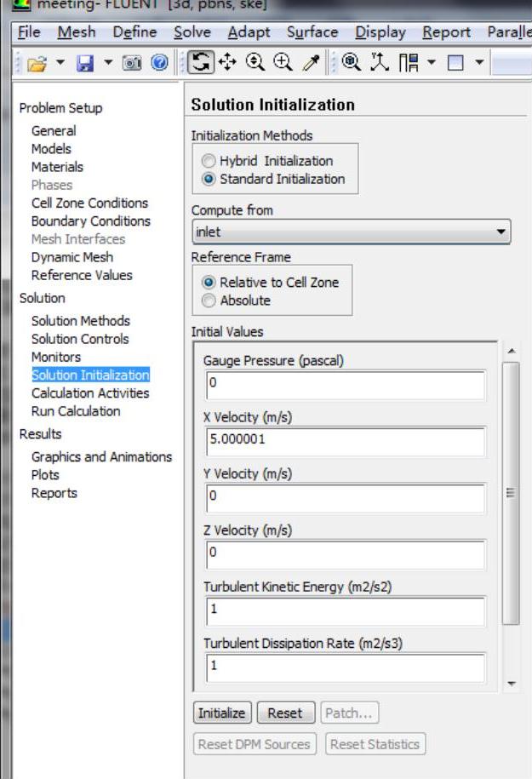Open the Compute from dropdown
Image resolution: width=532 pixels, height=779 pixels.
[x=351, y=232]
